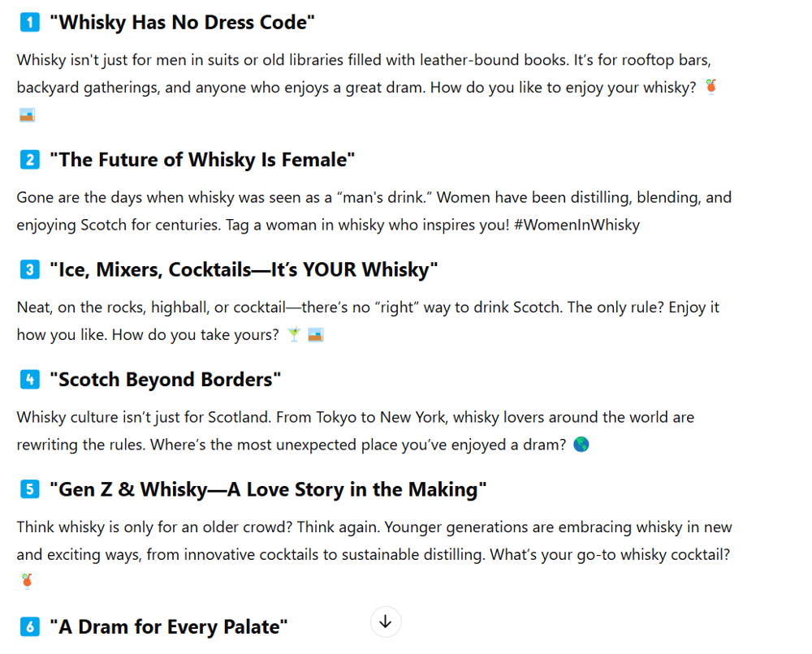The width and height of the screenshot is (812, 654).
Task: Click the whisky tumbler emoji below 'backyard gatherings'
Action: click(x=27, y=115)
